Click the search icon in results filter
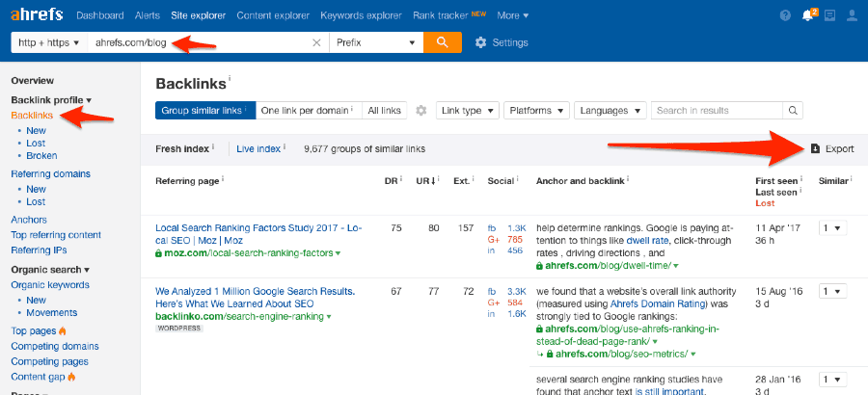Screen dimensions: 868x395 pyautogui.click(x=793, y=111)
